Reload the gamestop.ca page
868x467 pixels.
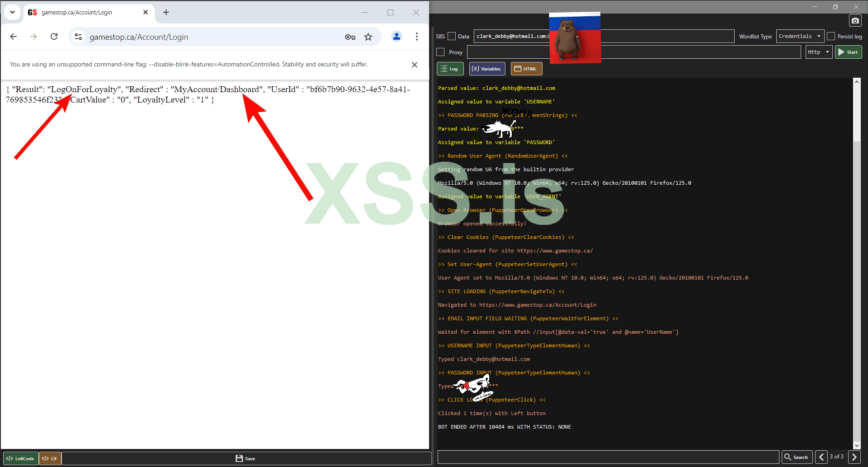point(54,37)
